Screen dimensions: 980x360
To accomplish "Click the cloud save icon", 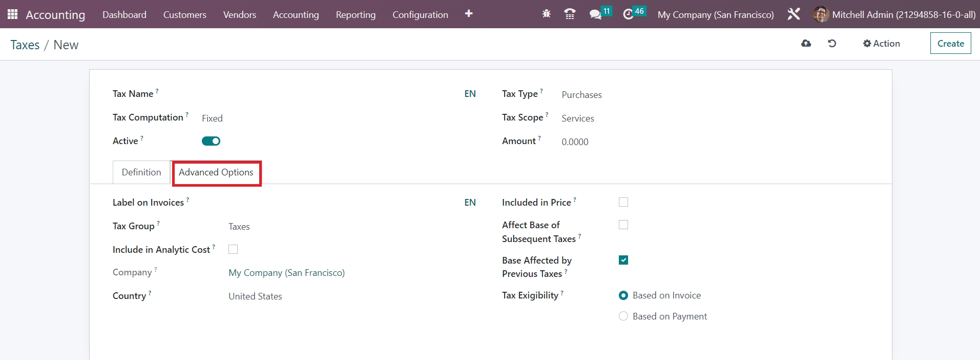I will (x=806, y=44).
